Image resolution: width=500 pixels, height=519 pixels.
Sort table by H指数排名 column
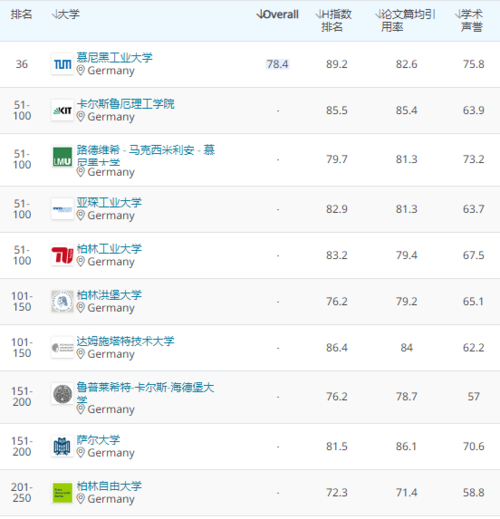tap(333, 20)
